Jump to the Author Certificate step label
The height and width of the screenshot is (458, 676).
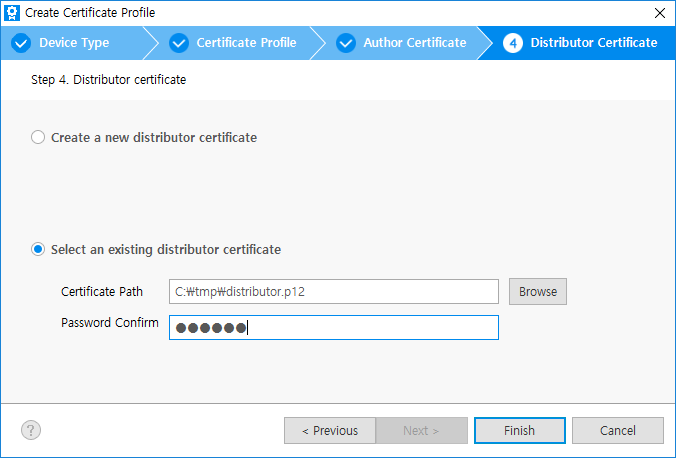click(414, 43)
